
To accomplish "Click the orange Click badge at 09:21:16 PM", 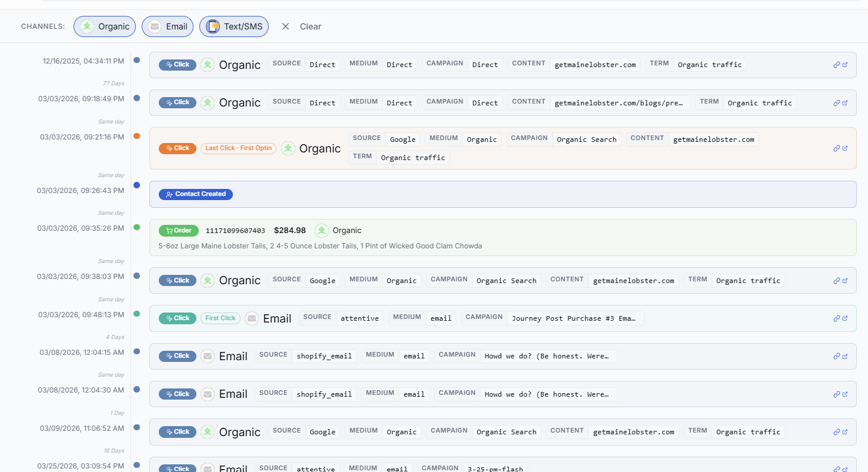I will pos(178,148).
